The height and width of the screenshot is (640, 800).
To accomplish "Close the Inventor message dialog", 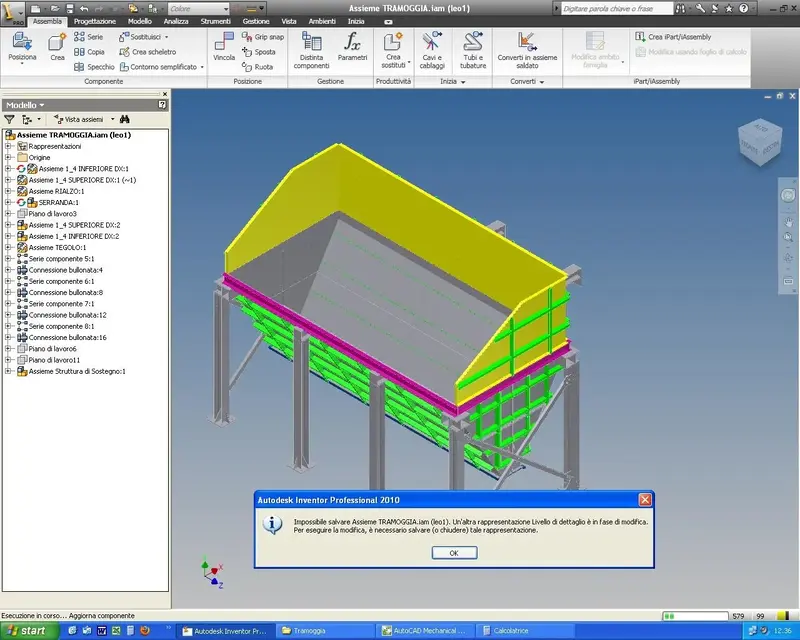I will [645, 500].
